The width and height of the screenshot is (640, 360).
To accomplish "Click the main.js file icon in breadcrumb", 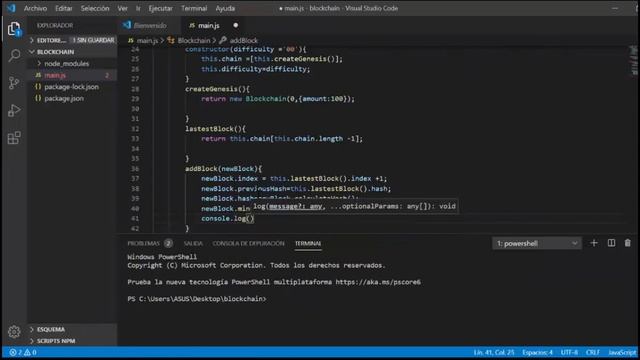I will 131,40.
